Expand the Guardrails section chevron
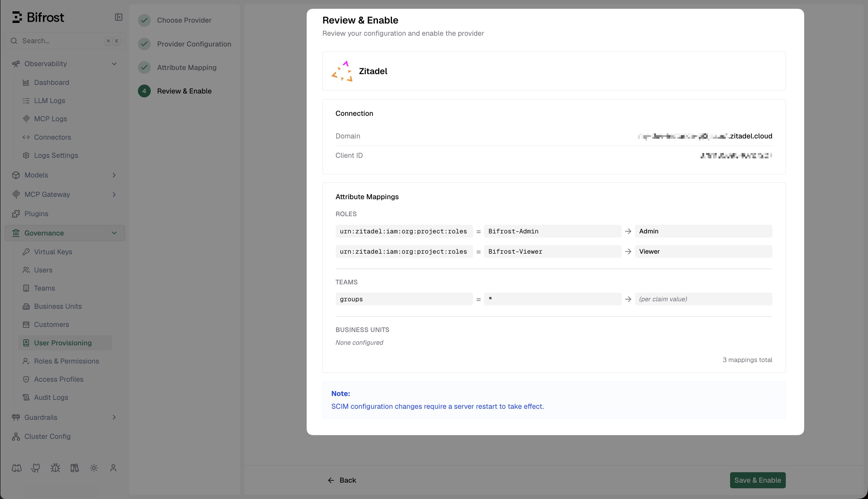The height and width of the screenshot is (499, 868). point(114,417)
